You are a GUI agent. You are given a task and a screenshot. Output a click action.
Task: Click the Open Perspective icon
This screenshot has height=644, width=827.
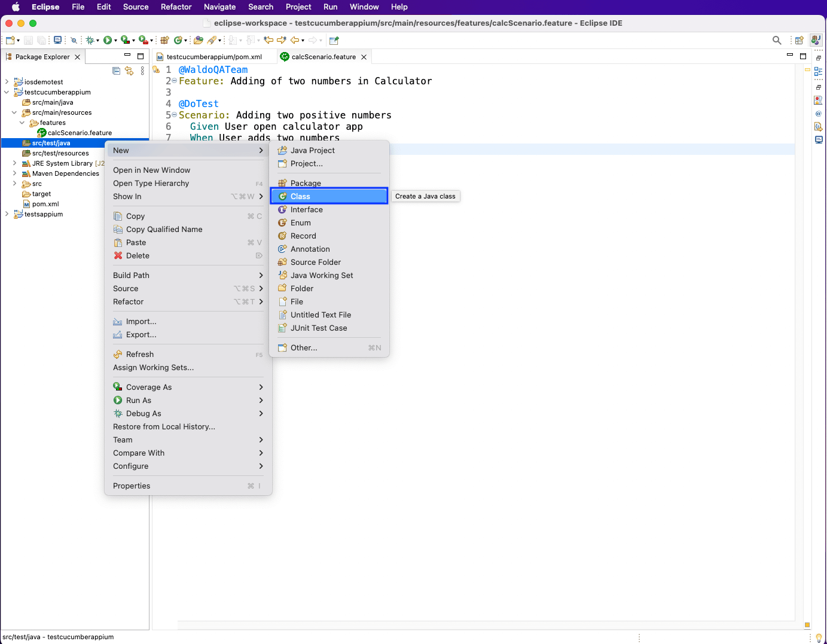click(x=799, y=41)
